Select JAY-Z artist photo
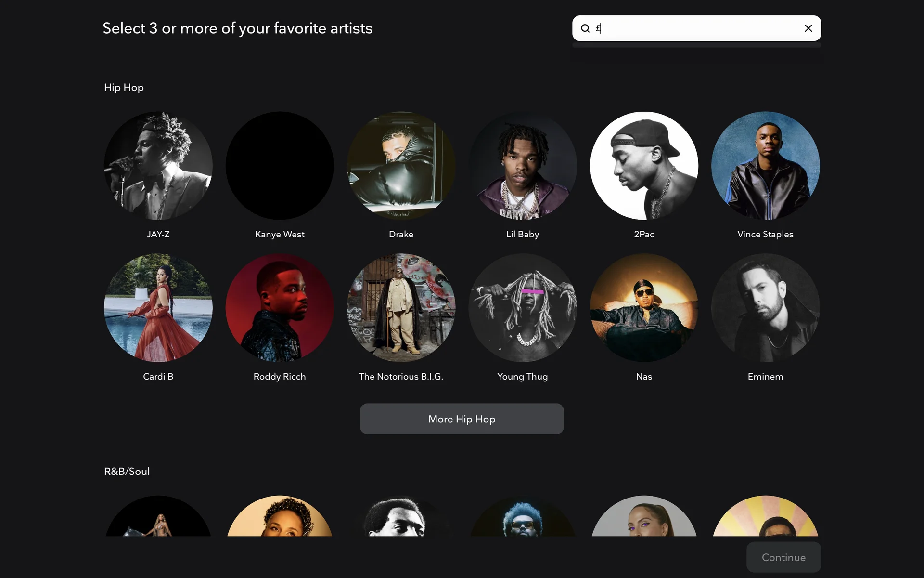 158,166
